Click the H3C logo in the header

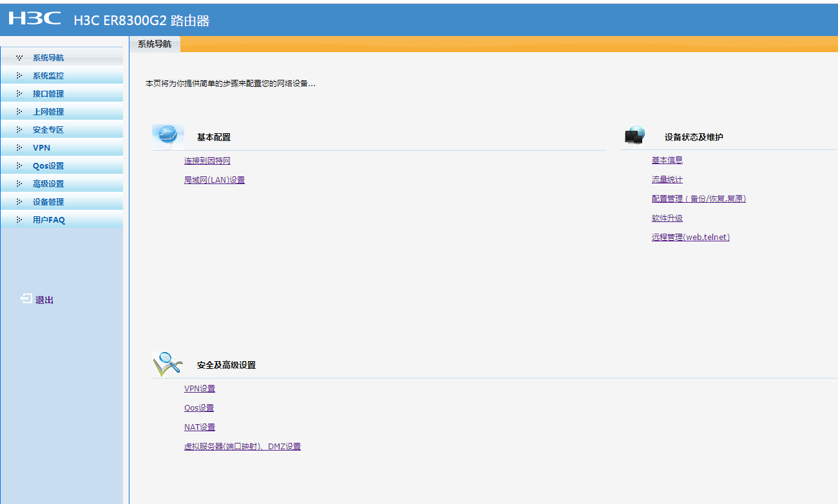(x=35, y=19)
